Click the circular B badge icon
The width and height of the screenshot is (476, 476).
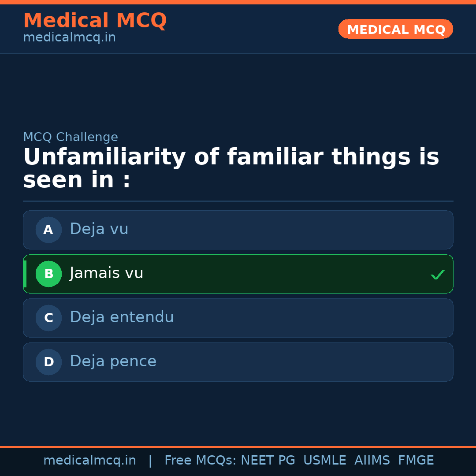[48, 274]
